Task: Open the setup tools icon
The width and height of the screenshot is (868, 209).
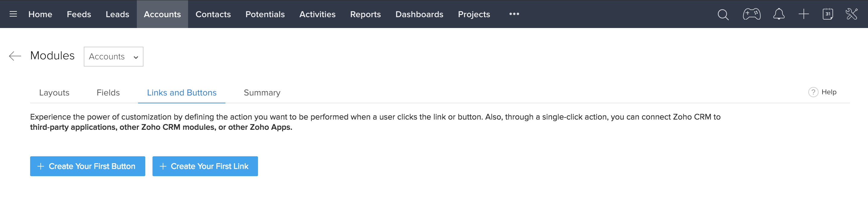Action: coord(851,14)
